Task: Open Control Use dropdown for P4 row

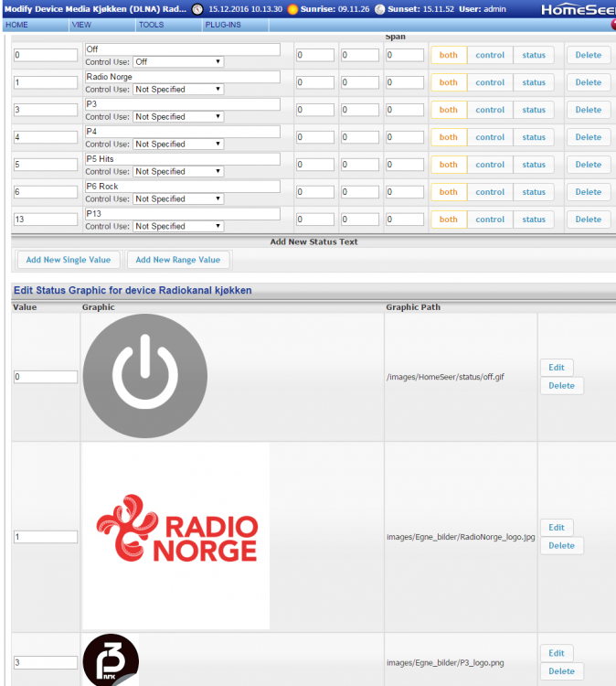Action: [178, 144]
